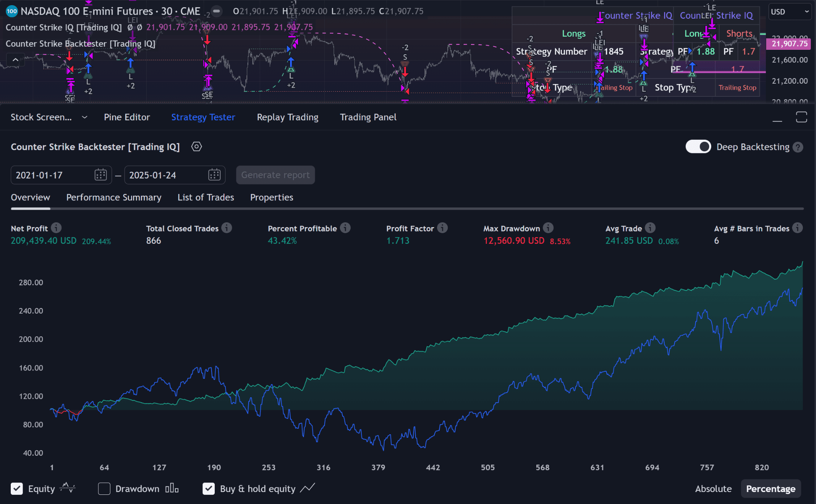This screenshot has width=816, height=504.
Task: Switch chart to Absolute values
Action: pyautogui.click(x=713, y=489)
